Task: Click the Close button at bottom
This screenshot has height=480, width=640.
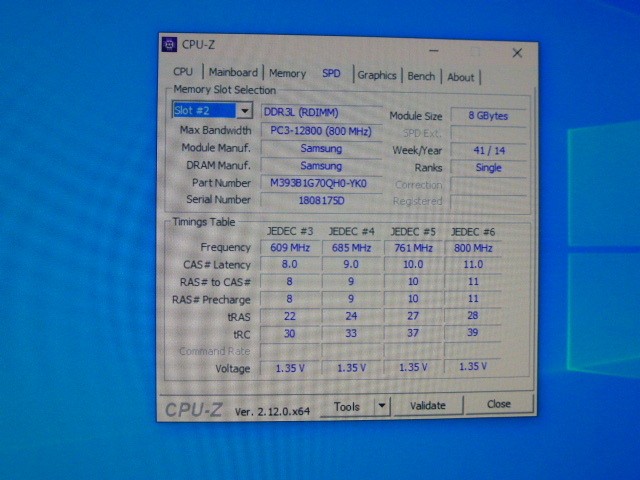Action: click(498, 405)
